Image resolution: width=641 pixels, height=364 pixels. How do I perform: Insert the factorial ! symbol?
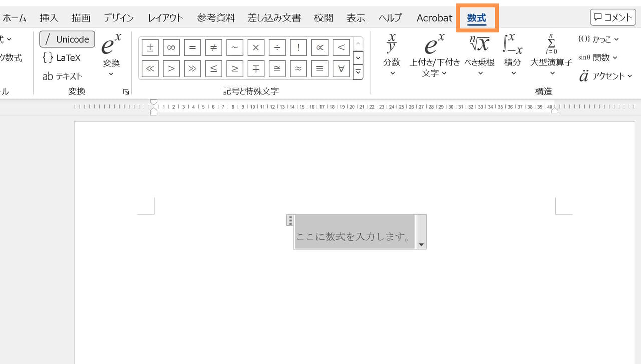pos(298,48)
